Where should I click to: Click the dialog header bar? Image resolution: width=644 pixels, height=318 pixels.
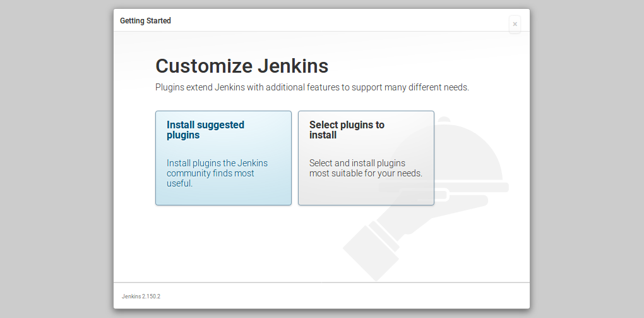click(x=321, y=20)
